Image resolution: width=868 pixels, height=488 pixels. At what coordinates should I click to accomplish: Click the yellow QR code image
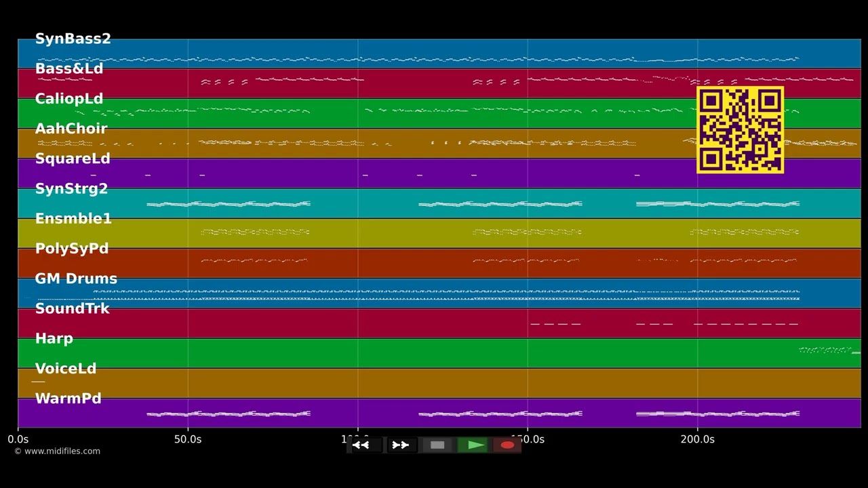pos(741,129)
